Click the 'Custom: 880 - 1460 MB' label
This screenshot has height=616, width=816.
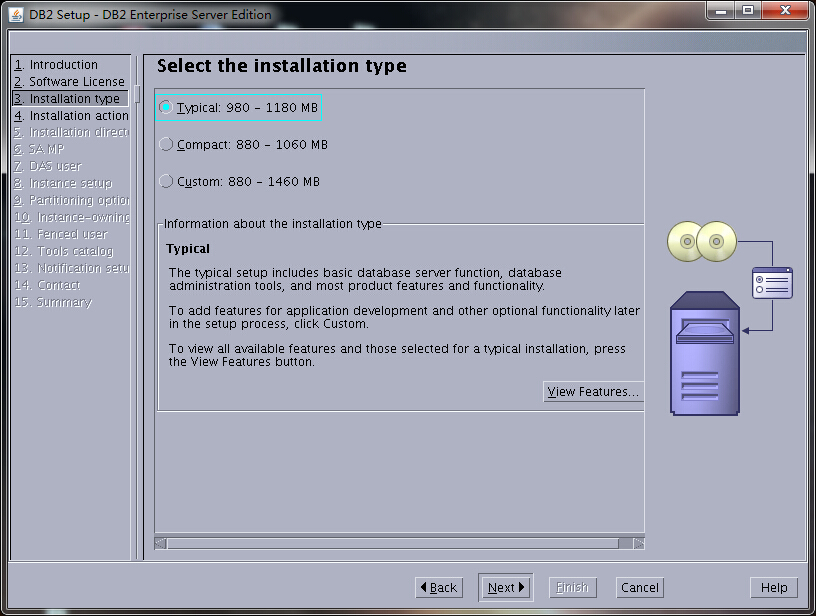(x=248, y=182)
